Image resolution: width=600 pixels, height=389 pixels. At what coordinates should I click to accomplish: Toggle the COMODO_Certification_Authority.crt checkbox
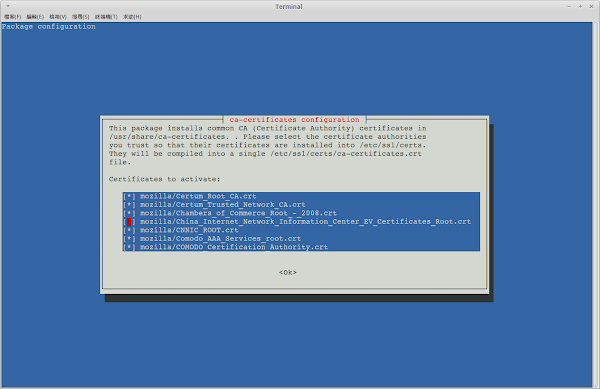(129, 247)
